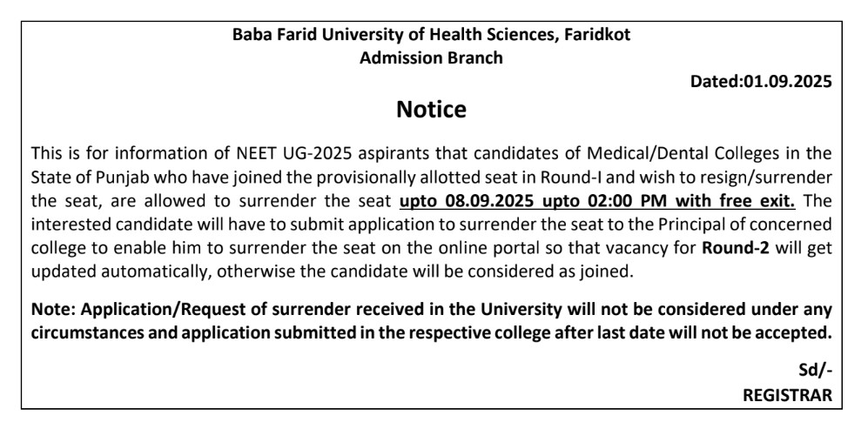Select the Admission Branch subheading
Image resolution: width=868 pixels, height=429 pixels.
click(x=432, y=58)
